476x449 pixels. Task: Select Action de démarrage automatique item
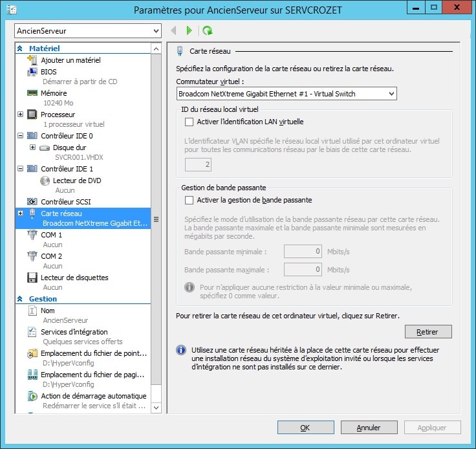[x=83, y=400]
